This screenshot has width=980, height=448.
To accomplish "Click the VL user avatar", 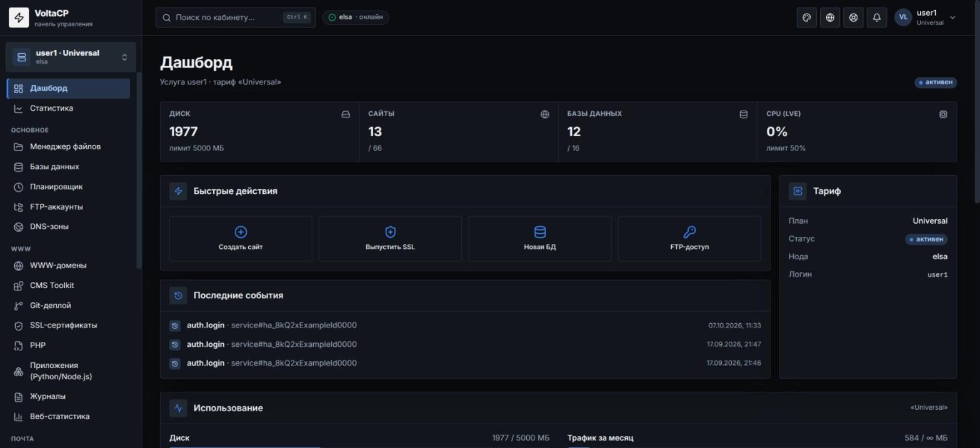I will (903, 17).
